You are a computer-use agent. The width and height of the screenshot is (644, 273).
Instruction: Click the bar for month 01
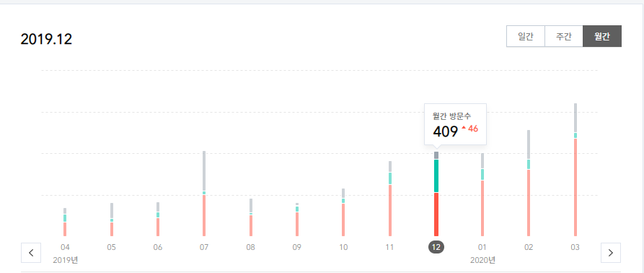(x=482, y=195)
